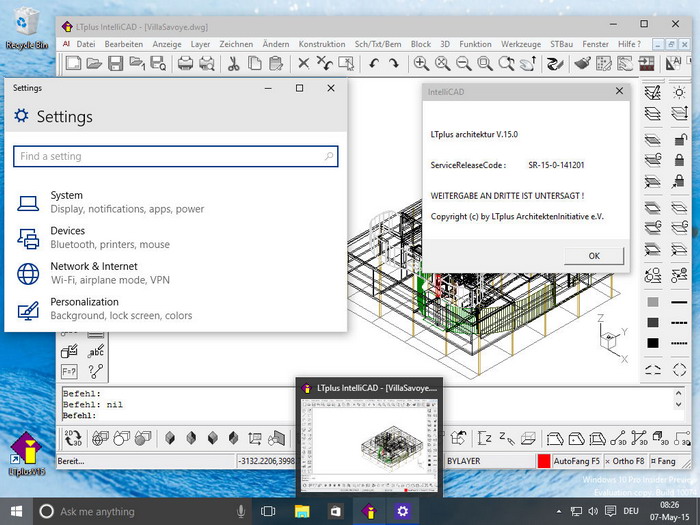700x525 pixels.
Task: Open a file with the folder icon
Action: [x=94, y=63]
